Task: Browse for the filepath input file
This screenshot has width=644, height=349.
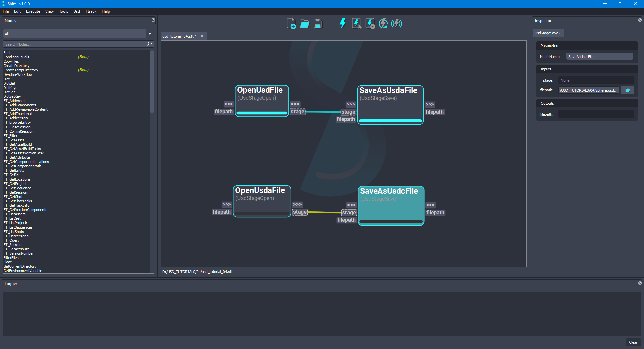Action: point(627,90)
